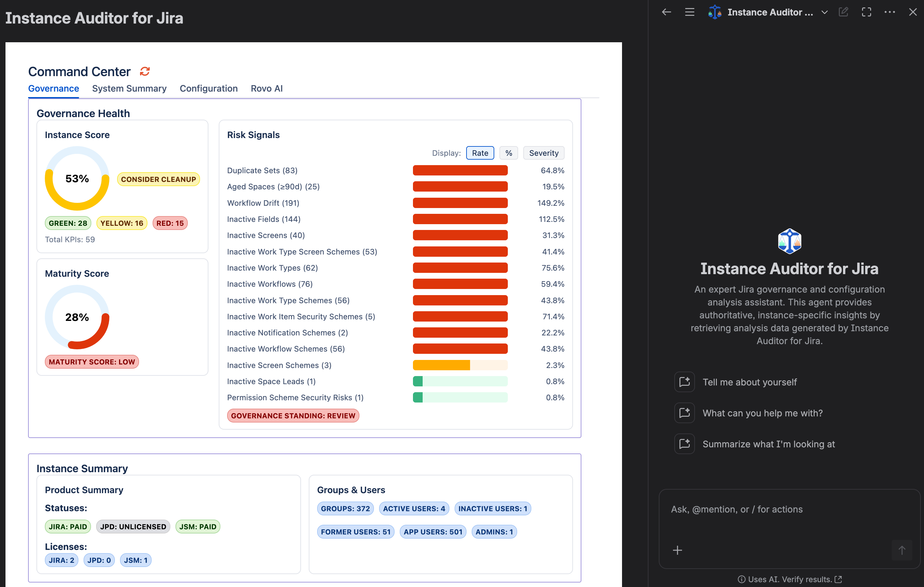
Task: Click the 'Workflow Drift (191)' risk signal
Action: click(263, 203)
